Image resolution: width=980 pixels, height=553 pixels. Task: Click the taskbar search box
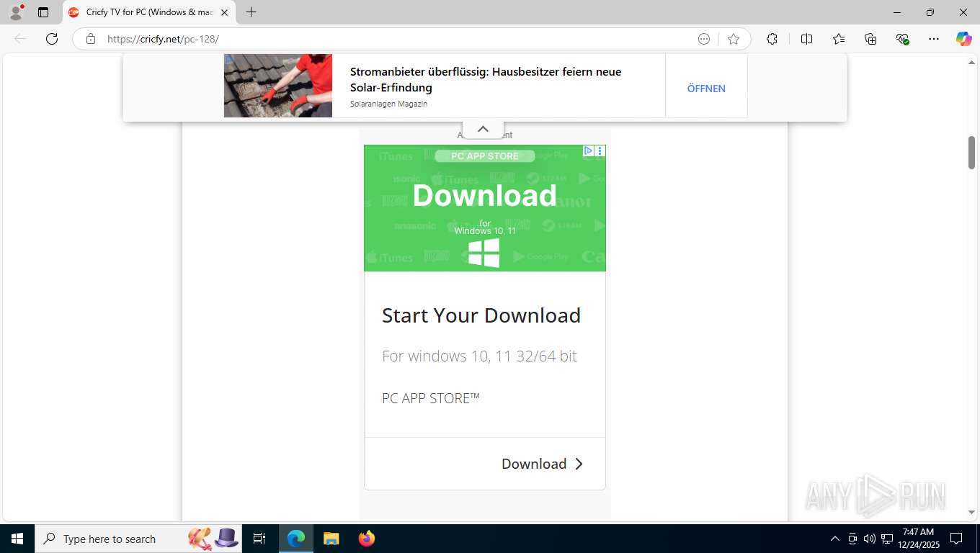(x=138, y=539)
